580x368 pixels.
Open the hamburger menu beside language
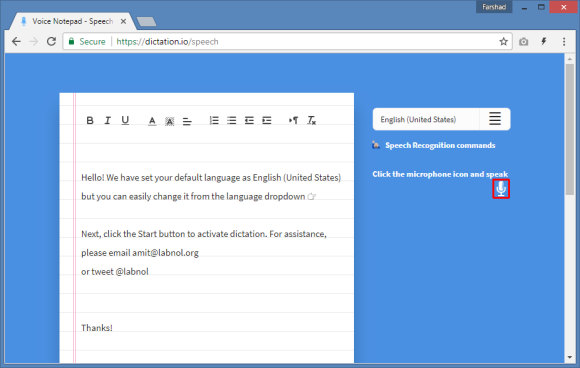click(495, 119)
